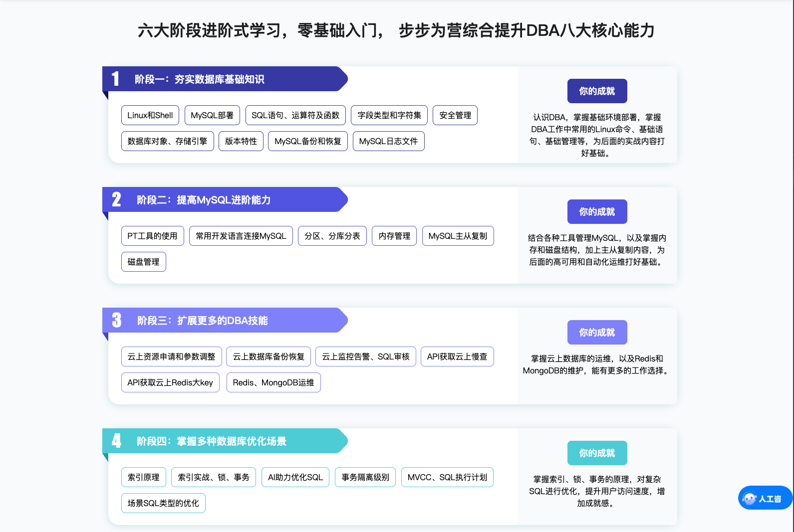Click the stage two '你的成就' button
794x532 pixels.
click(597, 212)
